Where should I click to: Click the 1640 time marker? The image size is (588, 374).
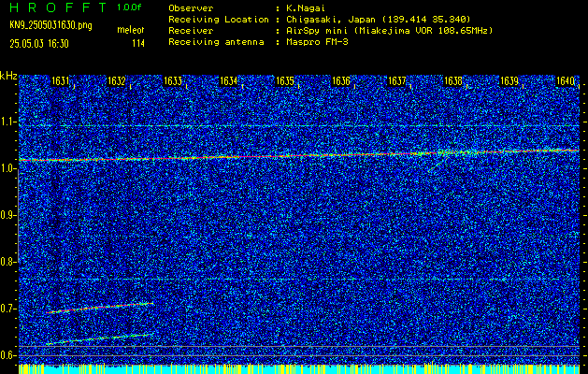566,81
